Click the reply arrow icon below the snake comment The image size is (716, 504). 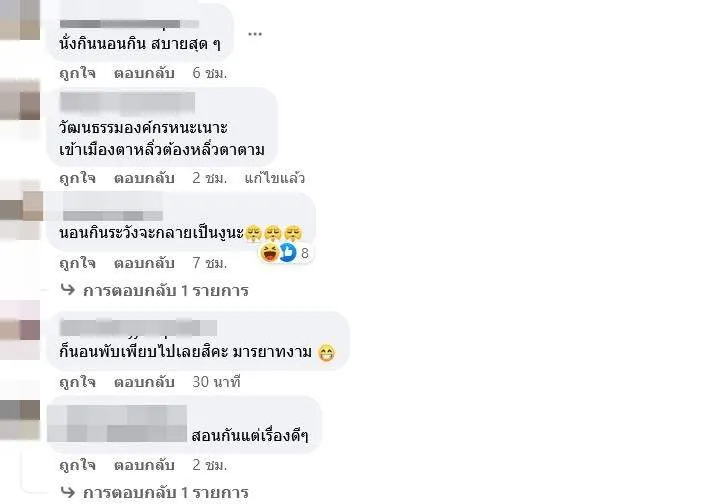(68, 289)
